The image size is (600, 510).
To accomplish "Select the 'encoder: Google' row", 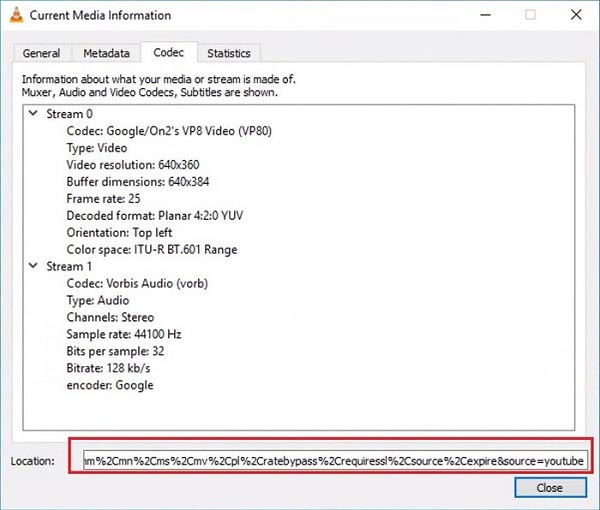I will tap(110, 385).
